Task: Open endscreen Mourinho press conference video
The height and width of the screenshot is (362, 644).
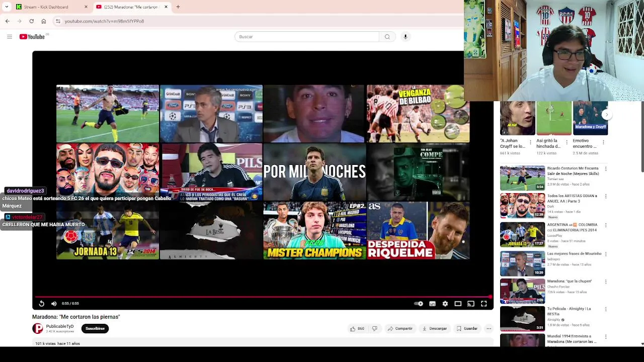Action: [x=211, y=114]
